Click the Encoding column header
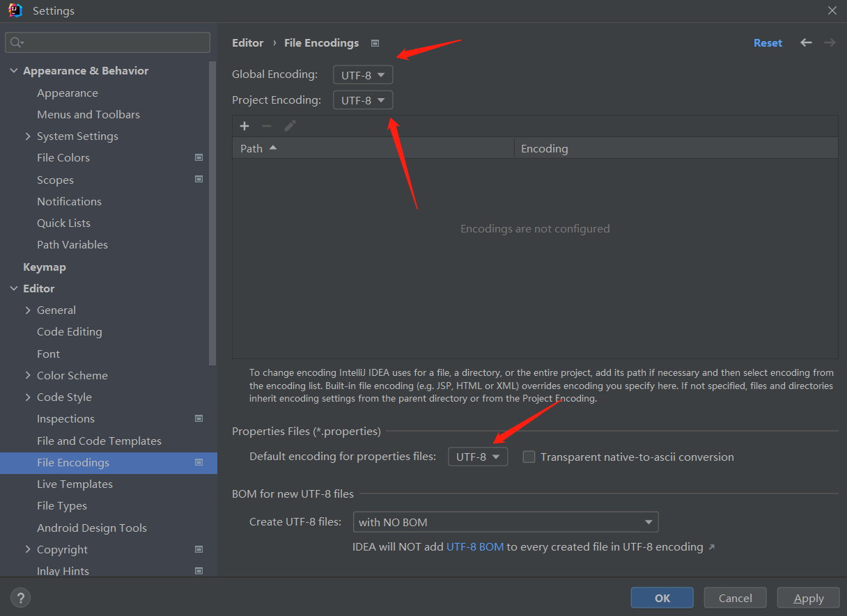This screenshot has width=847, height=616. pos(676,148)
